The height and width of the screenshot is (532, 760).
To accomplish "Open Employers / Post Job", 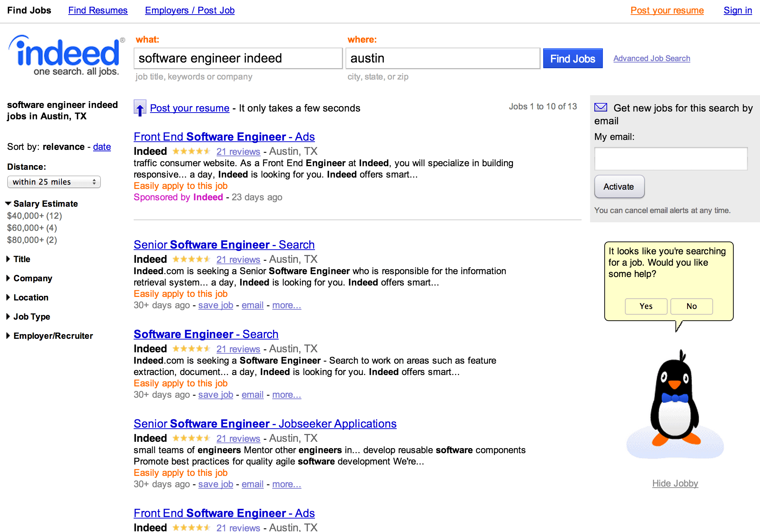I will coord(189,10).
